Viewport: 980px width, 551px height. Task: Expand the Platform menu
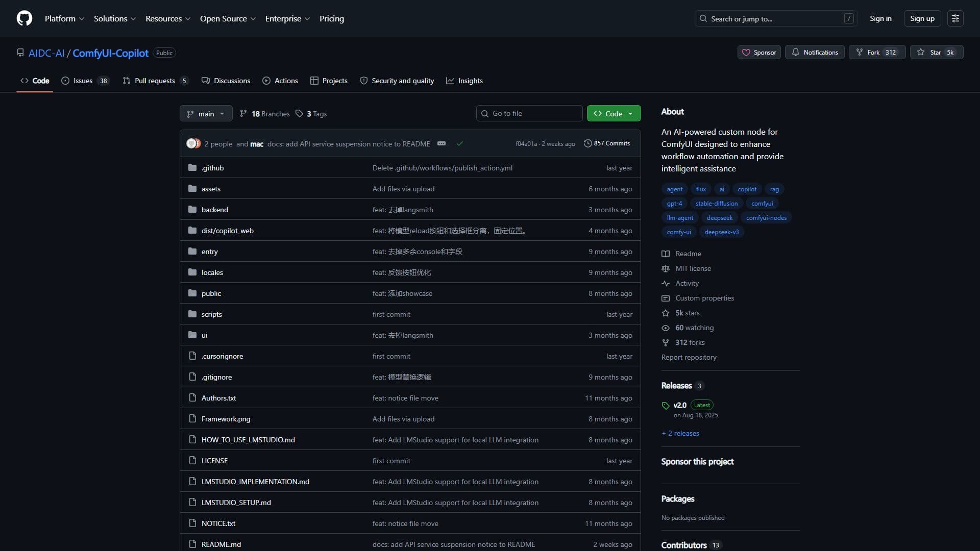(x=64, y=18)
